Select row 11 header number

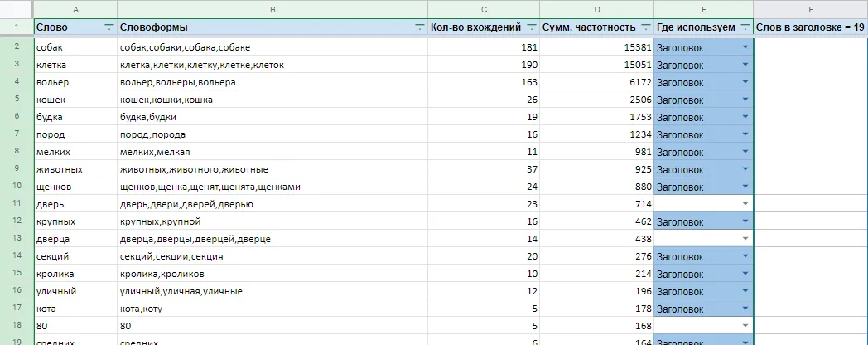(x=17, y=204)
